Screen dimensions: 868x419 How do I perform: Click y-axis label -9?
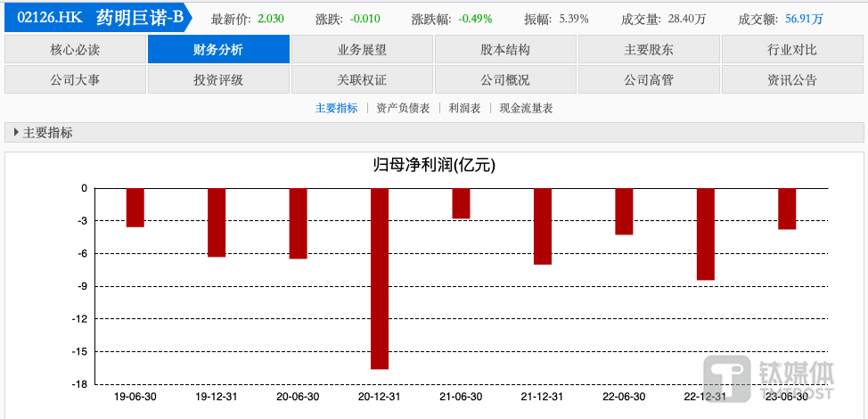[x=83, y=286]
